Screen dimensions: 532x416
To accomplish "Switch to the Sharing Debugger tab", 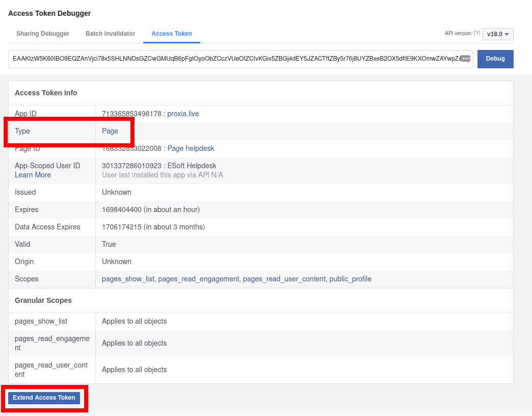I will [43, 34].
